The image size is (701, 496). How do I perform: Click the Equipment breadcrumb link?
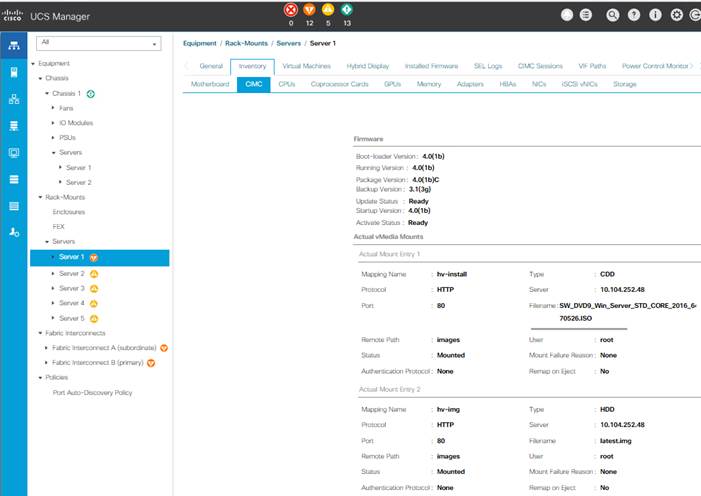coord(199,43)
